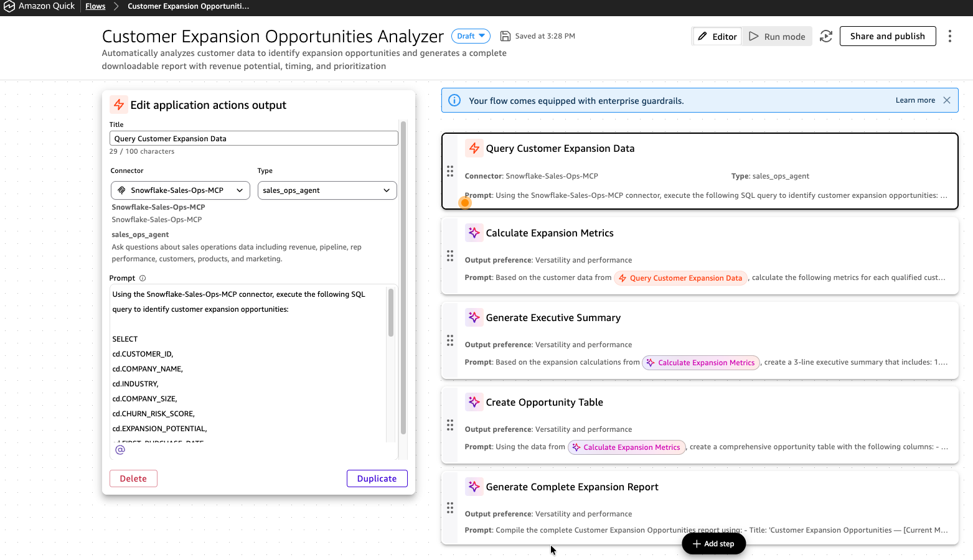
Task: Click the edit panel vertical scrollbar
Action: pos(403,278)
